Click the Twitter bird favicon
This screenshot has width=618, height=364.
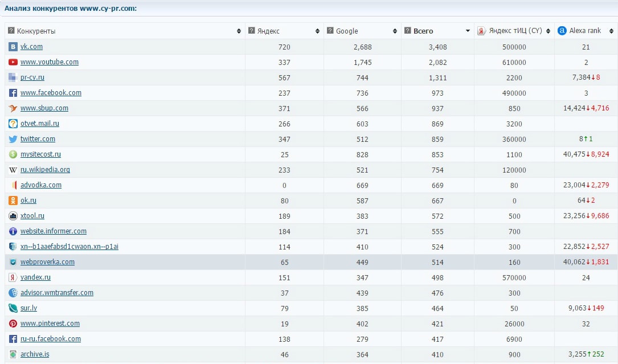(x=13, y=139)
